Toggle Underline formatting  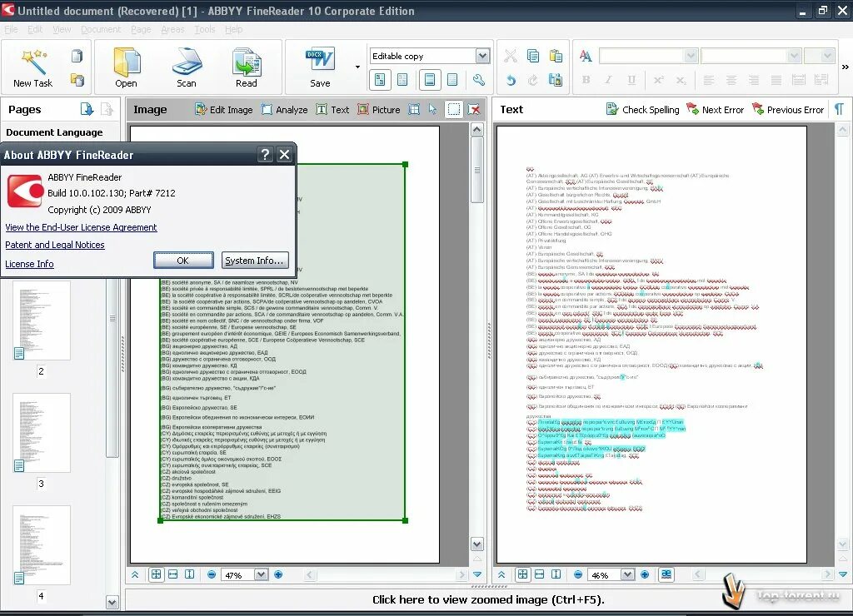pos(631,80)
